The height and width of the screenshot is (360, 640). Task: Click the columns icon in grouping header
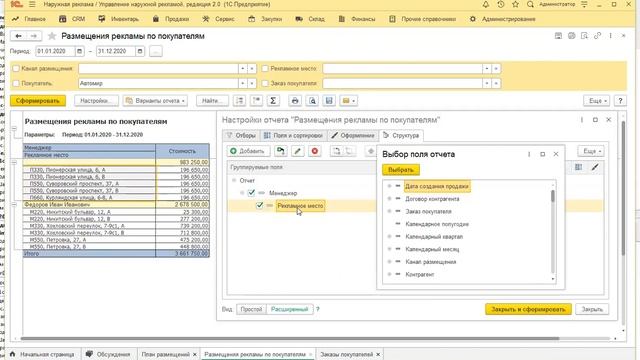click(x=578, y=167)
